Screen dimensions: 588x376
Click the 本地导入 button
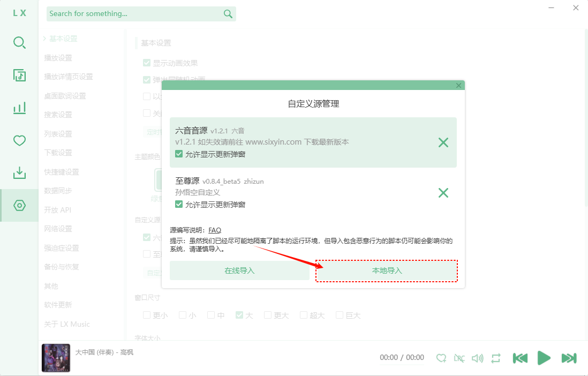point(387,271)
